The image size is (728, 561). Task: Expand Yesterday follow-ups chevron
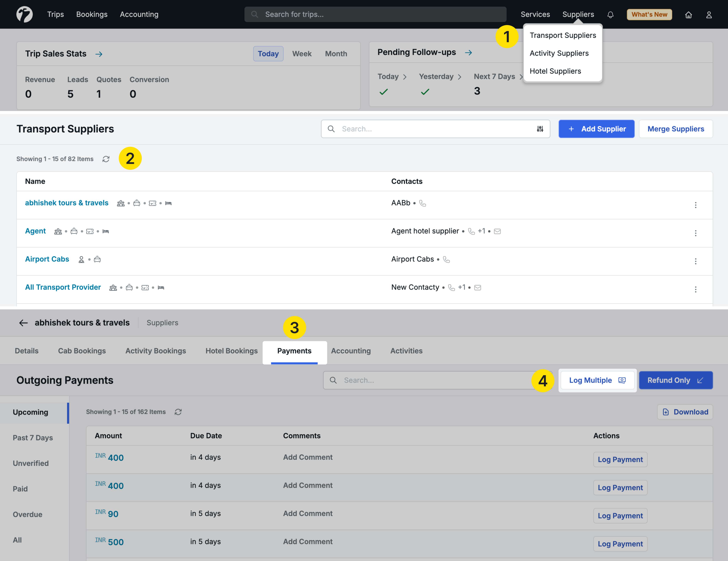(460, 77)
